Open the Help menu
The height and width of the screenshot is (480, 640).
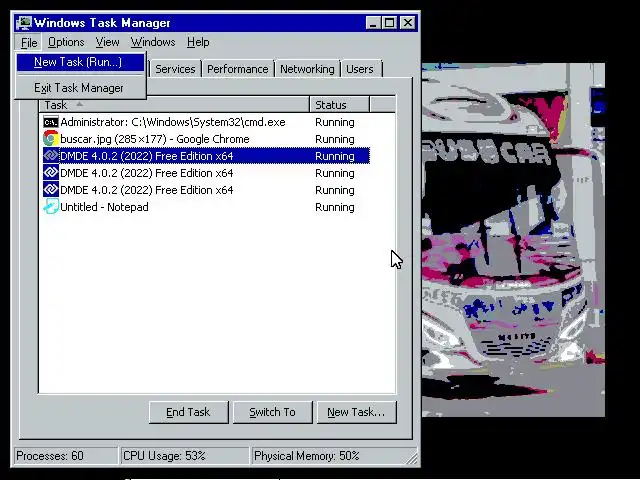click(x=198, y=42)
